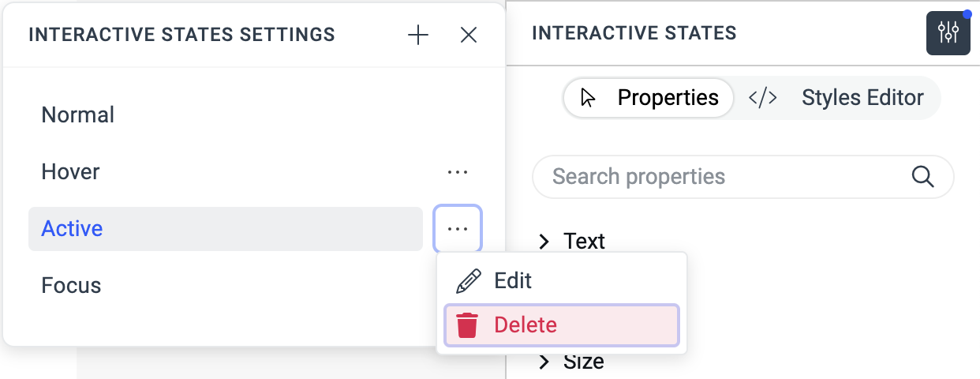980x379 pixels.
Task: Select the Focus state
Action: [72, 285]
